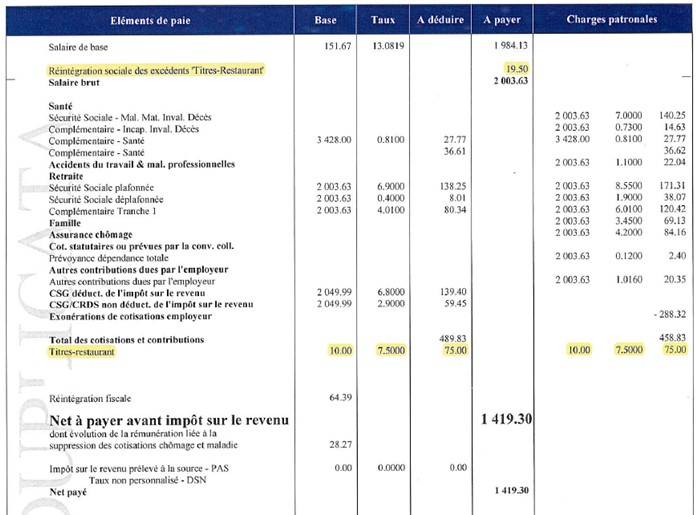696x515 pixels.
Task: Select "CSG déduct. de l'impôt sur le revenu"
Action: 127,293
